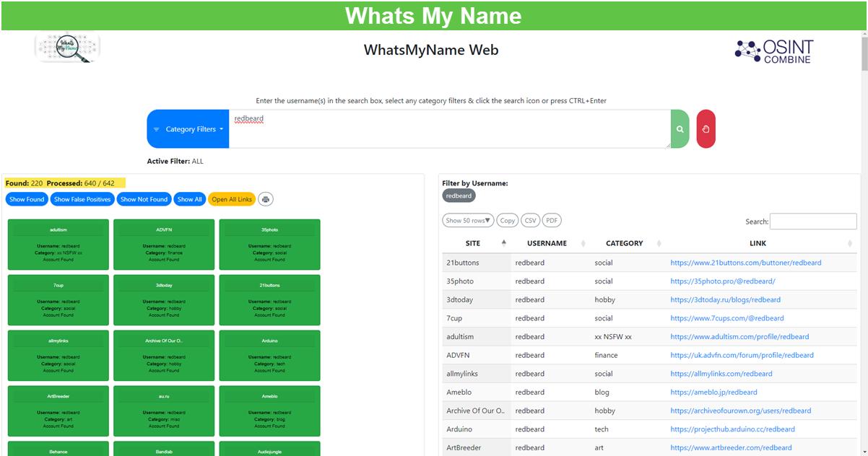Click the table Search input field

tap(813, 222)
